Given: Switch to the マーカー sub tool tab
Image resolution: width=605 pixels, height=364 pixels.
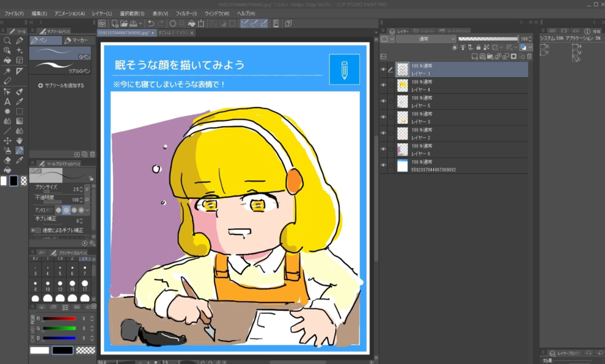Looking at the screenshot, I should [76, 40].
